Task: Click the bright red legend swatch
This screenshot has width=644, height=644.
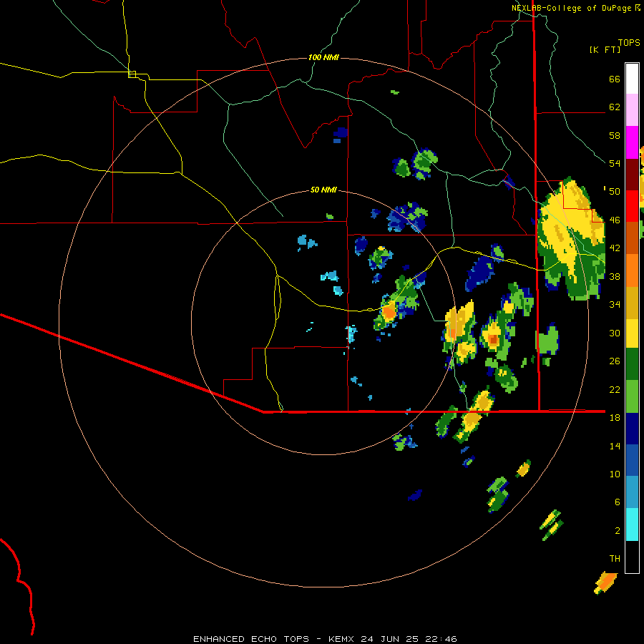Action: pos(632,206)
